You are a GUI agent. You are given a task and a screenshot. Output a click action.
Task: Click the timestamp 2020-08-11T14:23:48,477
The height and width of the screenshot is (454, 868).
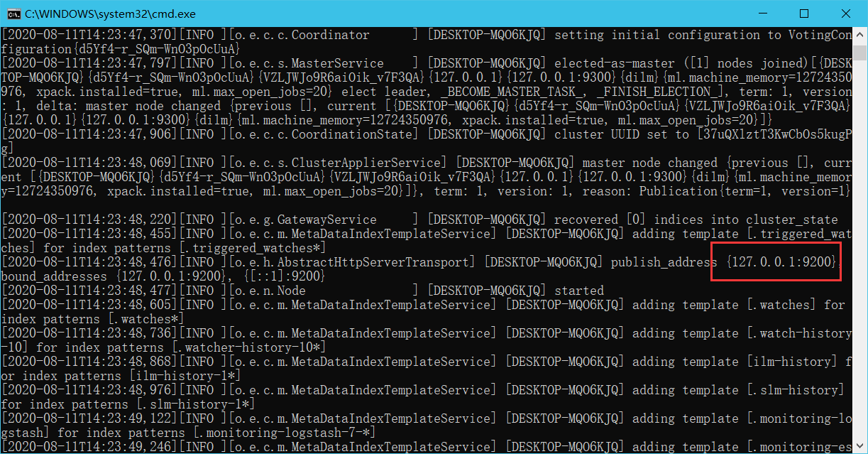[89, 291]
